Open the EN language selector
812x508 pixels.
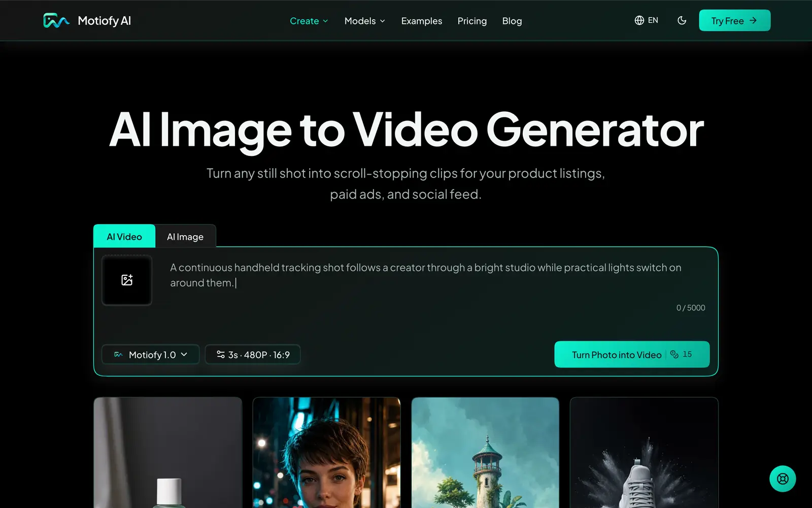[x=647, y=20]
